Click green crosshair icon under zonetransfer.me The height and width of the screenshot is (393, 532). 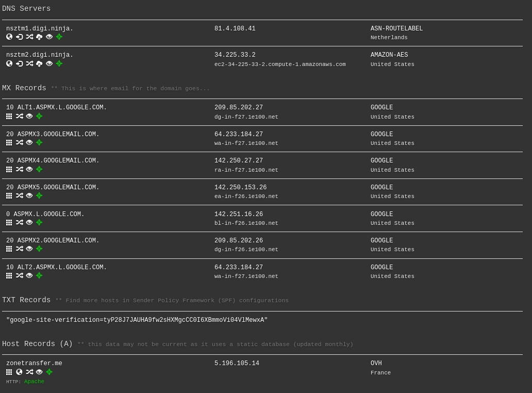[x=49, y=372]
